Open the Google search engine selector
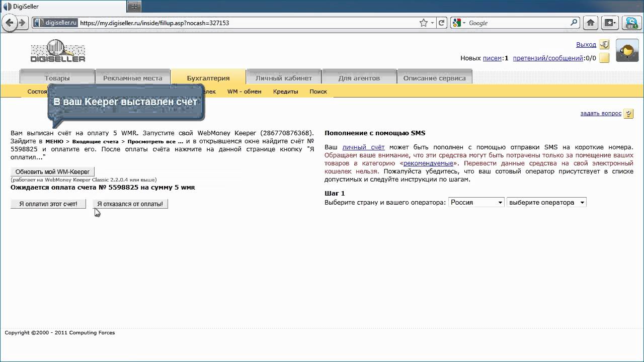 tap(457, 23)
